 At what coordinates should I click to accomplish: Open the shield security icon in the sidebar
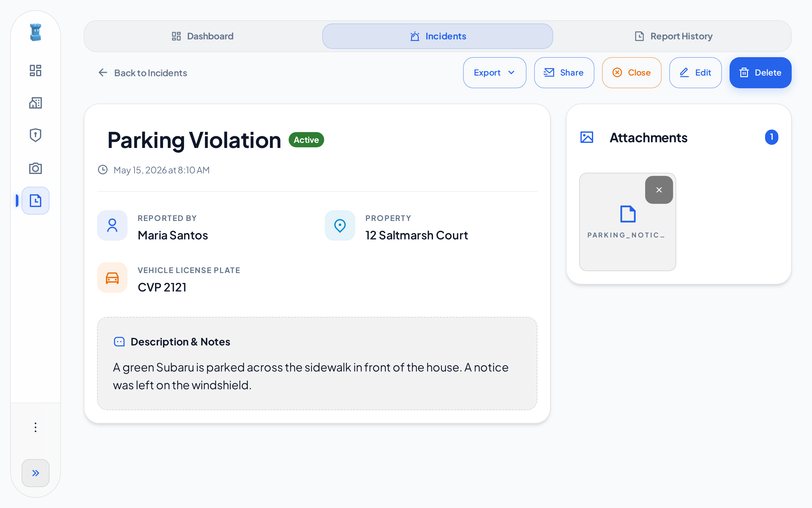tap(36, 135)
